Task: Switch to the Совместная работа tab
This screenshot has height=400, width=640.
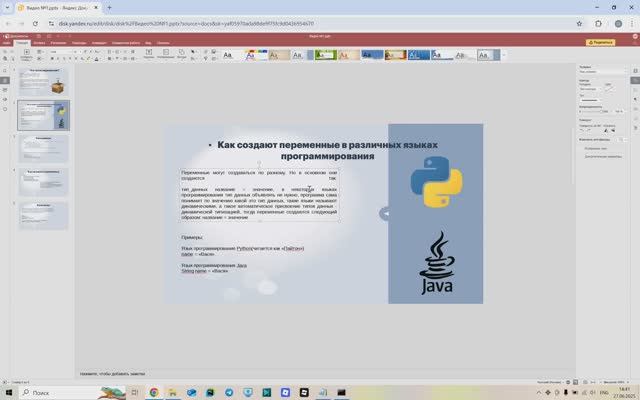Action: pos(126,42)
